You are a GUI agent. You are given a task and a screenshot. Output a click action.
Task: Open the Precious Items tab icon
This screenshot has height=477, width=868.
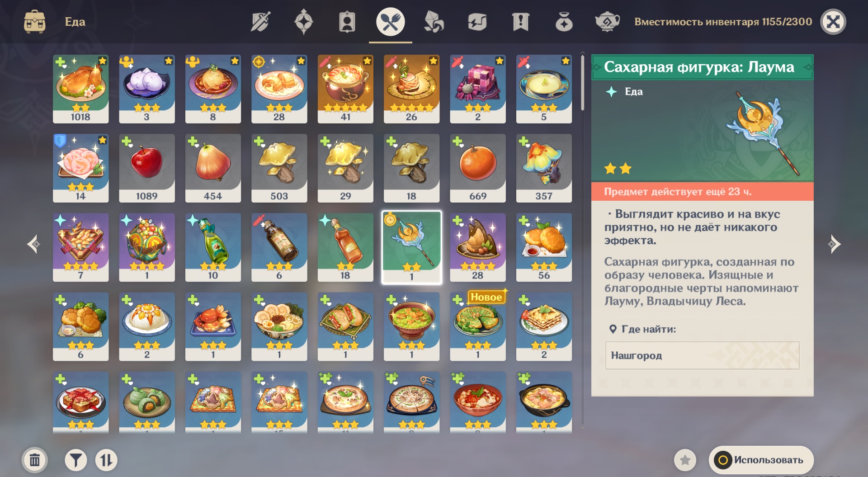pyautogui.click(x=564, y=22)
